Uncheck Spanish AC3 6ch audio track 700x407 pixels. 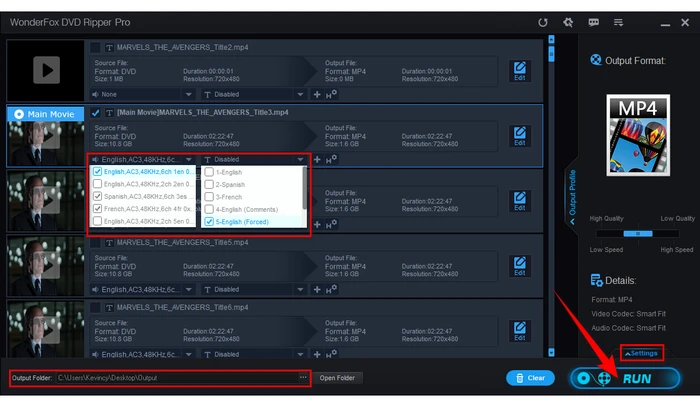click(x=97, y=196)
